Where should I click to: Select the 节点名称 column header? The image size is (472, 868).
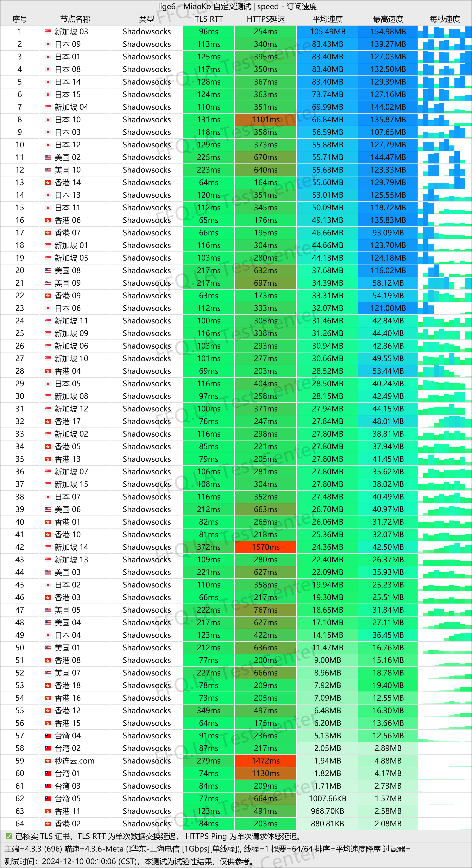75,19
